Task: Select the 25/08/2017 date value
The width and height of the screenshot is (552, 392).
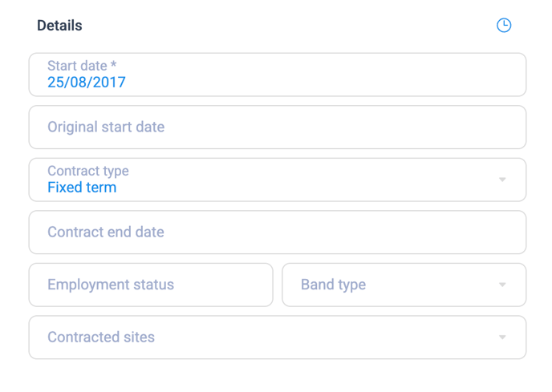Action: (x=87, y=83)
